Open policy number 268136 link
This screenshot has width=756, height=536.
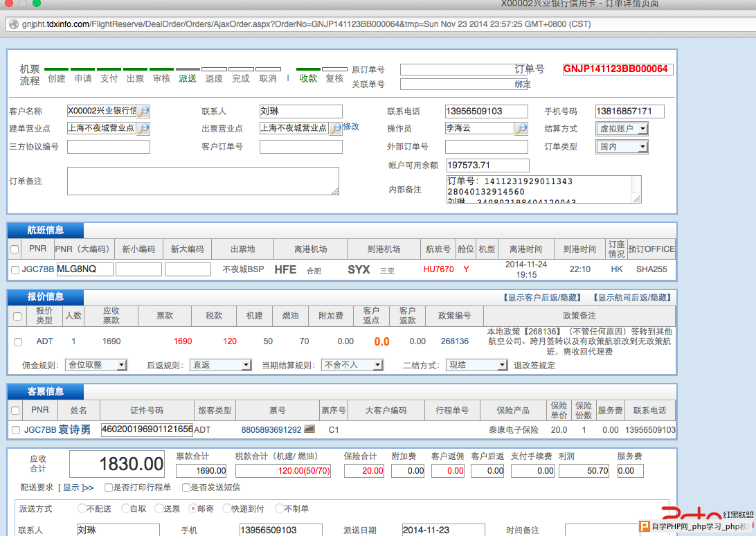[x=455, y=341]
